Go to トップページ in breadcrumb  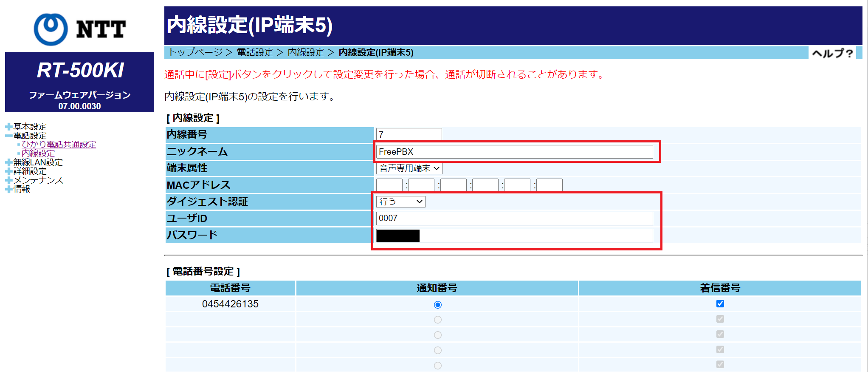196,52
